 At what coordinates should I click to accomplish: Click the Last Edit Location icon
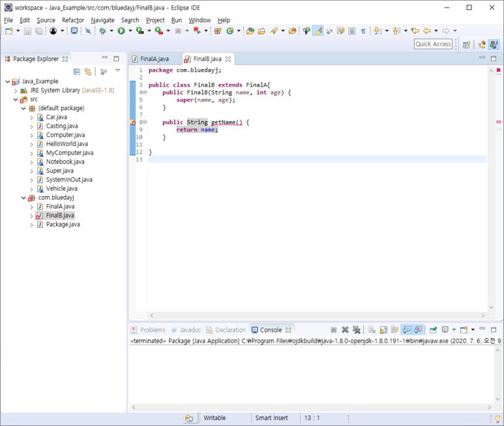415,31
